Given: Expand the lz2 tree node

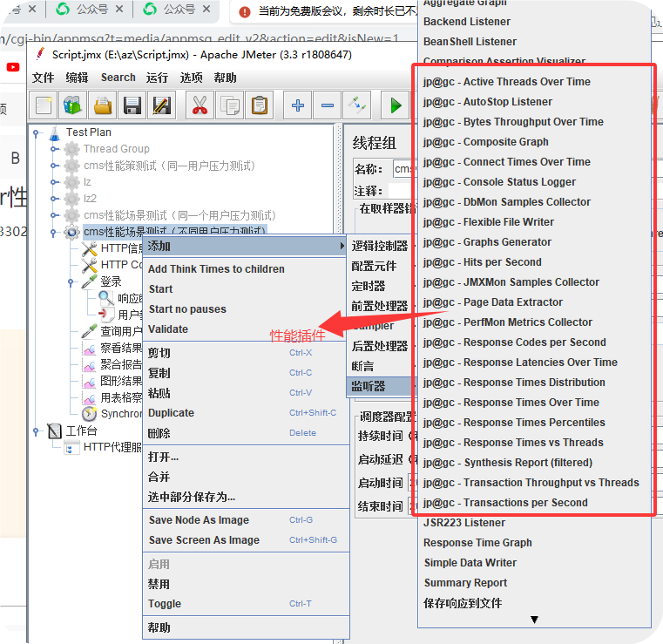Looking at the screenshot, I should coord(53,199).
